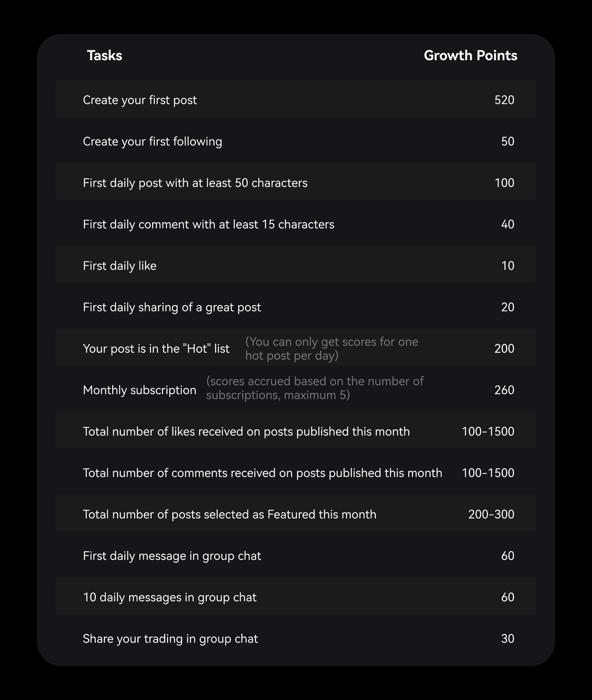Click the 520 points value

[504, 100]
